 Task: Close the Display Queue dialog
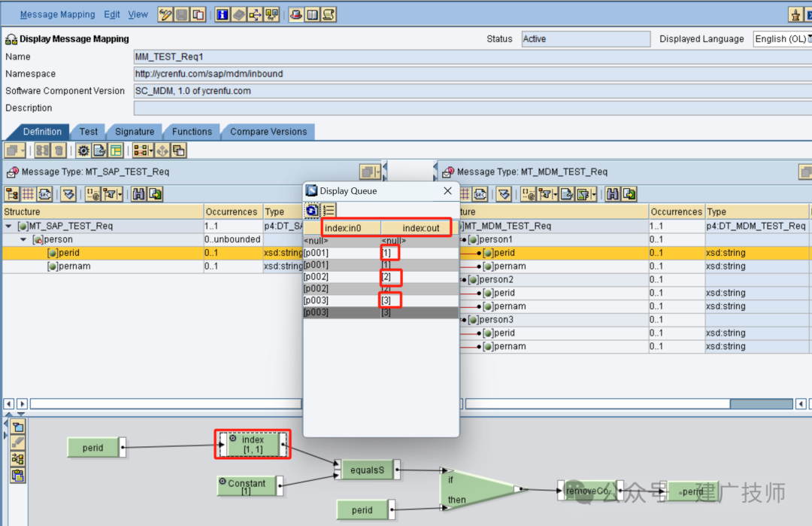click(x=447, y=190)
